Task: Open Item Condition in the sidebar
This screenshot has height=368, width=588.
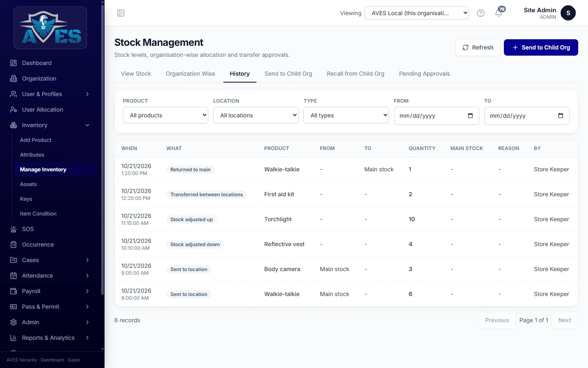Action: (38, 213)
